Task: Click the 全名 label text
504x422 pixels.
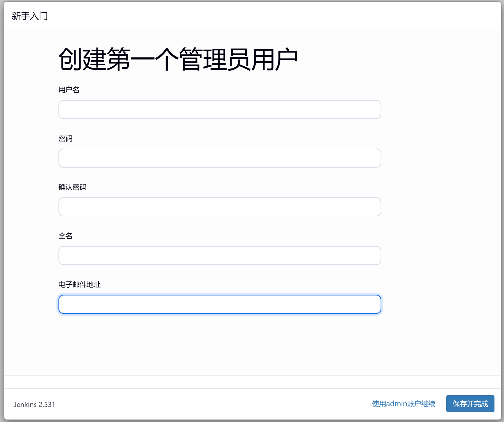Action: [65, 236]
